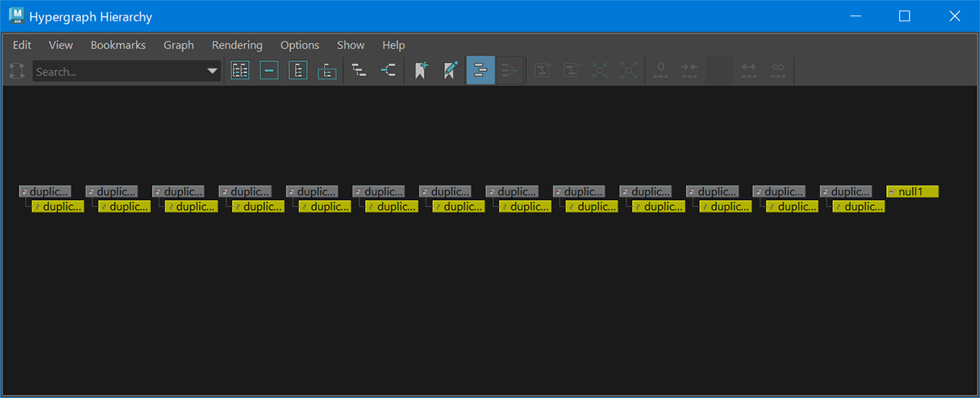
Task: Open the Bookmark Editor pencil icon
Action: tap(451, 70)
